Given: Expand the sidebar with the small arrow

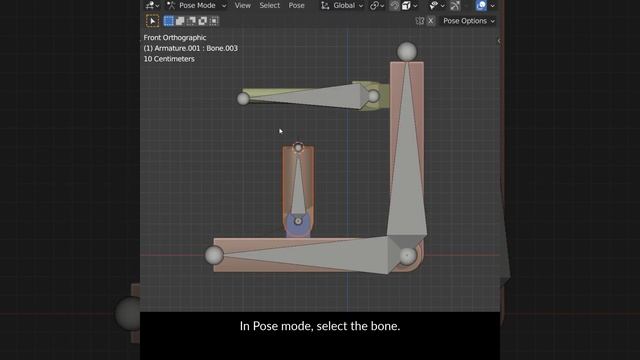Looking at the screenshot, I should point(499,40).
